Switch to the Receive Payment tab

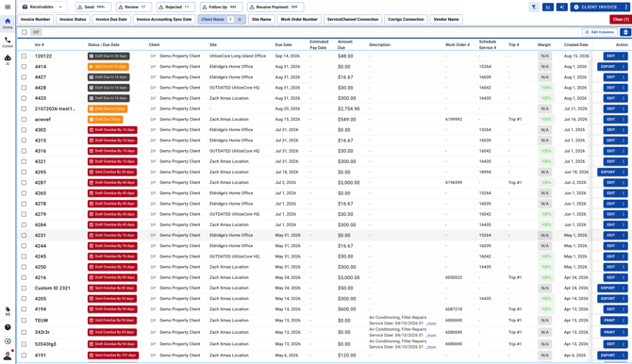[x=275, y=7]
